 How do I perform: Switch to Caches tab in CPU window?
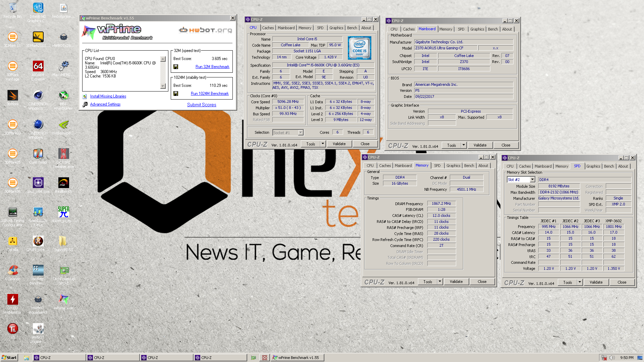268,28
